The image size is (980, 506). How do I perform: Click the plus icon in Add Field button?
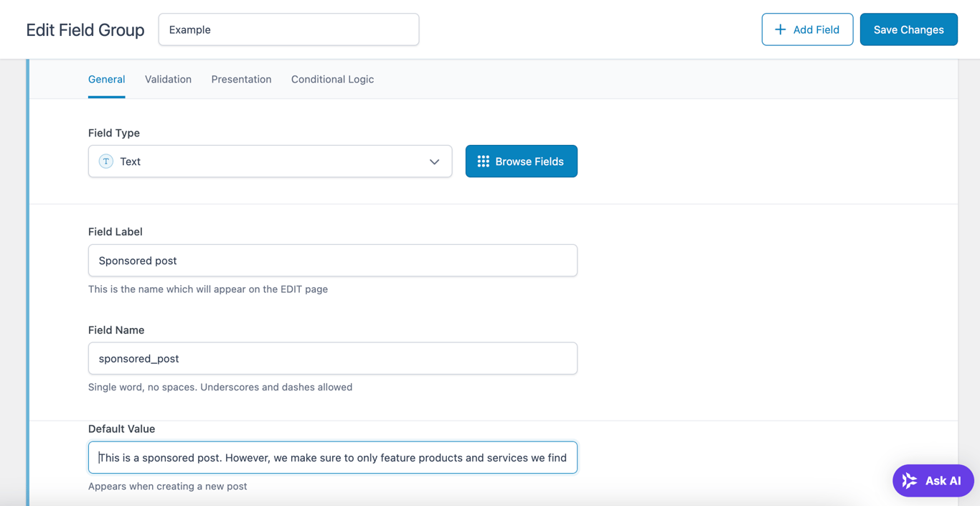[779, 29]
